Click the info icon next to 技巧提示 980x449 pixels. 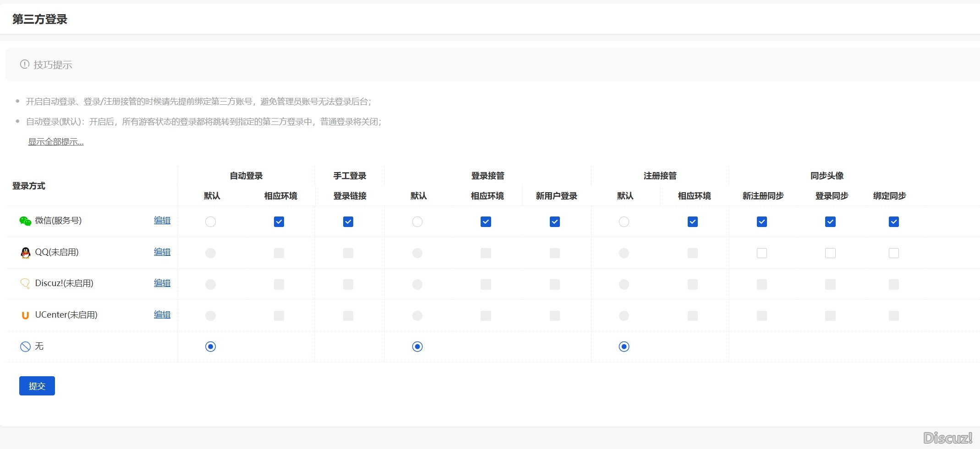[24, 64]
